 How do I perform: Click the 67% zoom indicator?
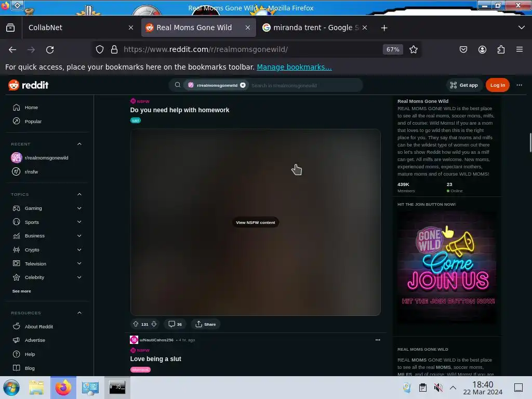click(393, 49)
